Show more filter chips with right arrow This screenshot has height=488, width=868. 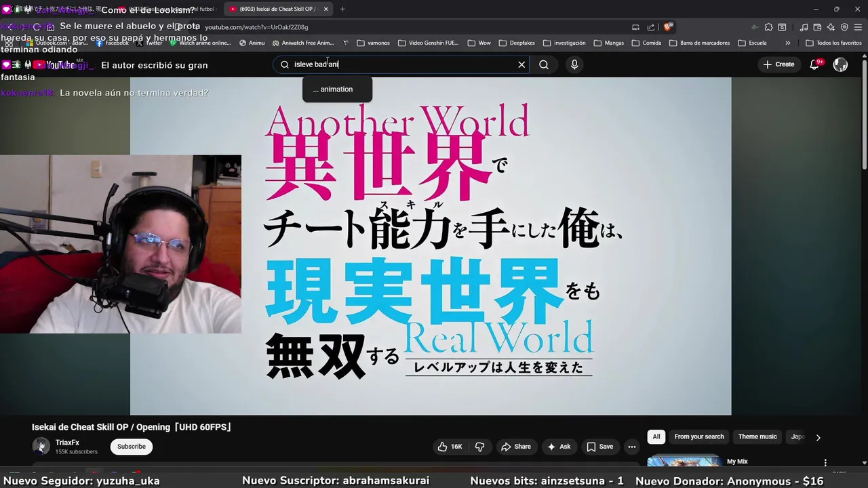point(818,437)
